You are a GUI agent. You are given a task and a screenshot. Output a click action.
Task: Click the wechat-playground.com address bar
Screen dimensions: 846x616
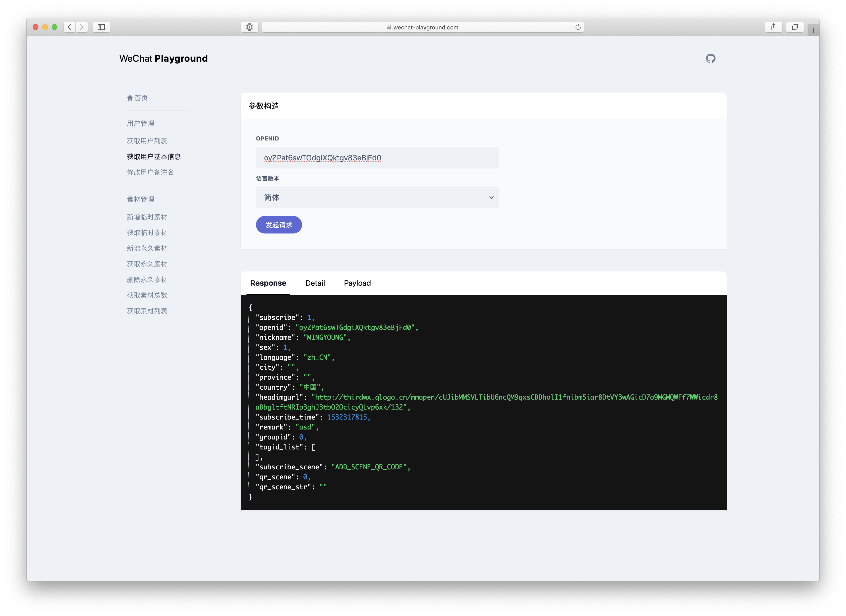(423, 27)
